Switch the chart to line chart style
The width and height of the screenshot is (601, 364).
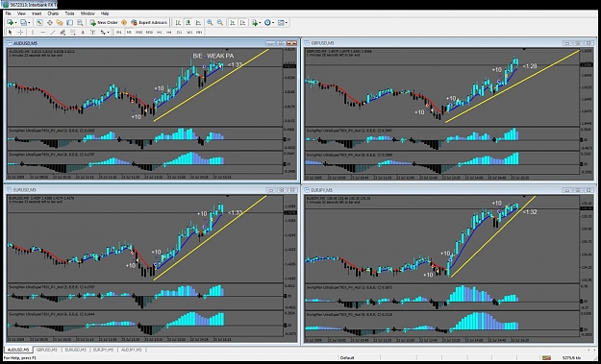pyautogui.click(x=198, y=23)
